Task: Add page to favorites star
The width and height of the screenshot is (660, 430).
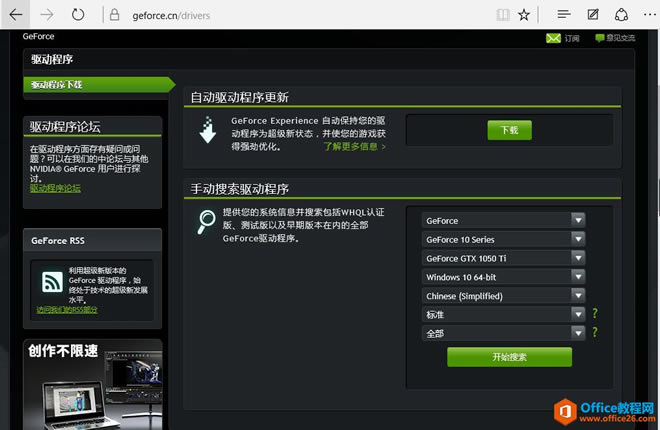Action: point(524,15)
